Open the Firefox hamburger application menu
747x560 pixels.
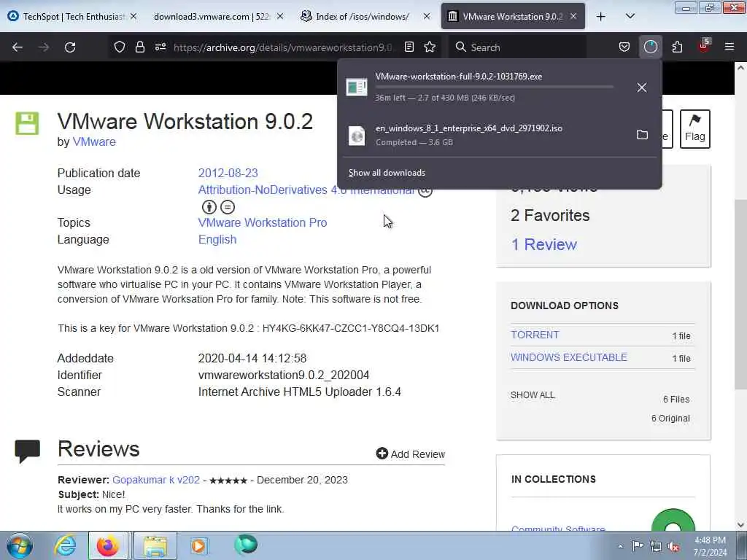(x=729, y=47)
